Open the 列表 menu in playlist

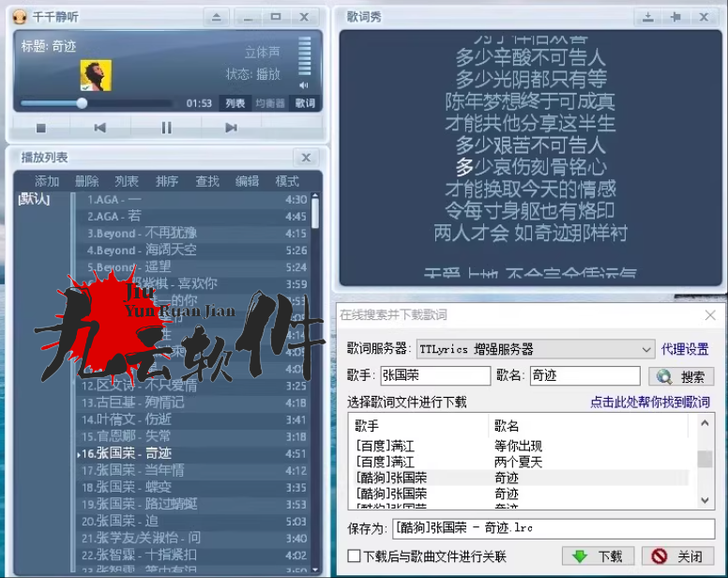tap(127, 181)
